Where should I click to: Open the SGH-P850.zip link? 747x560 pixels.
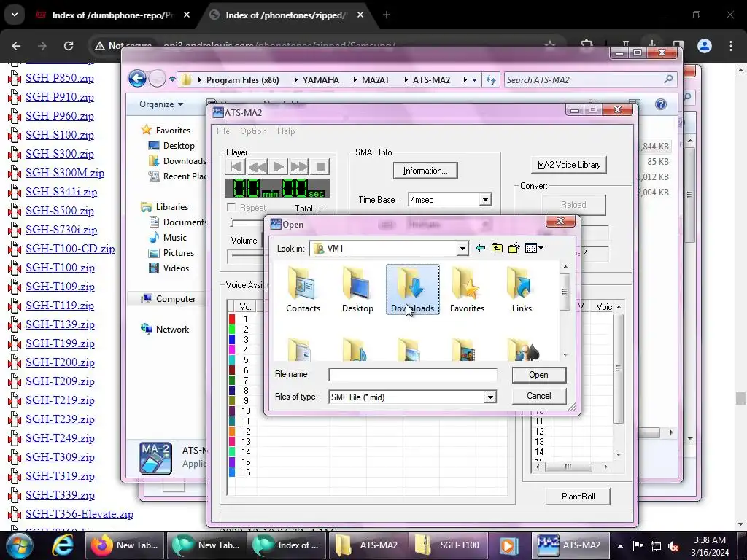tap(60, 78)
